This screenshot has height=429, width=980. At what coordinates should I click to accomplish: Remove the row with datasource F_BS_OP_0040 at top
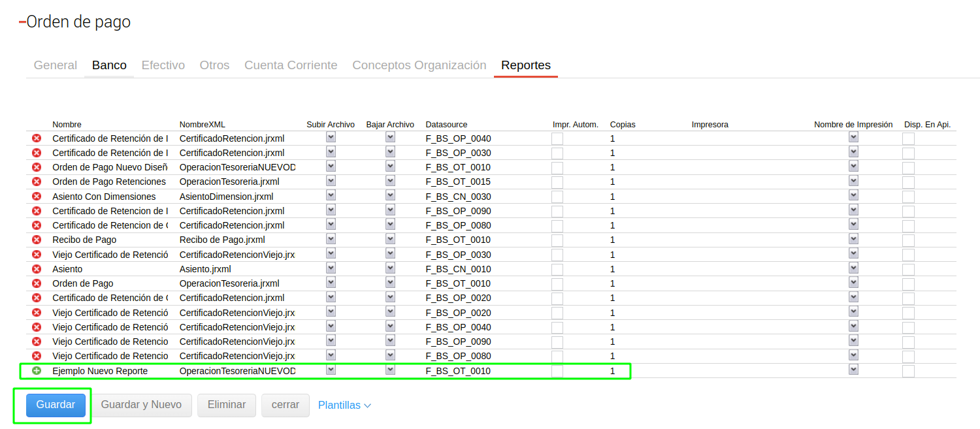37,138
